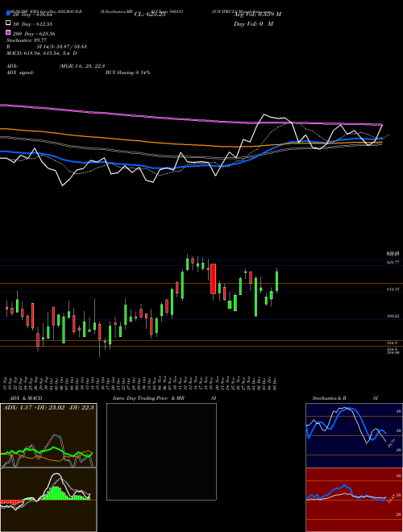
Task: Click the 'ADX & MACD' panel title
Action: [x=26, y=398]
